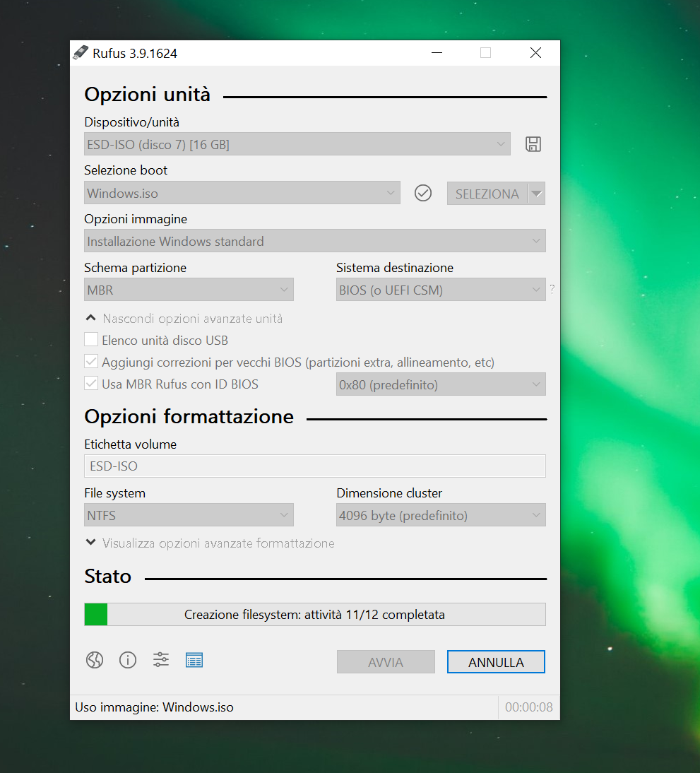Click the Rufus USB drive title icon
700x773 pixels.
click(81, 53)
